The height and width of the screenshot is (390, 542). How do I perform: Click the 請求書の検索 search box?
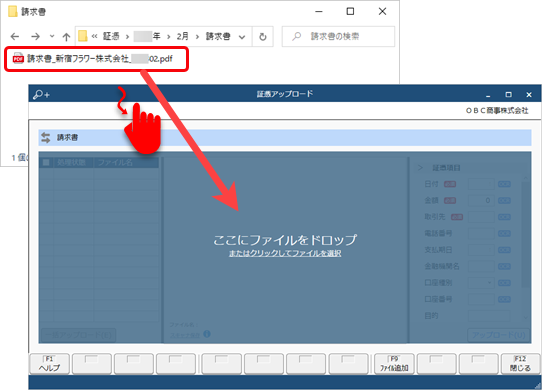coord(338,36)
